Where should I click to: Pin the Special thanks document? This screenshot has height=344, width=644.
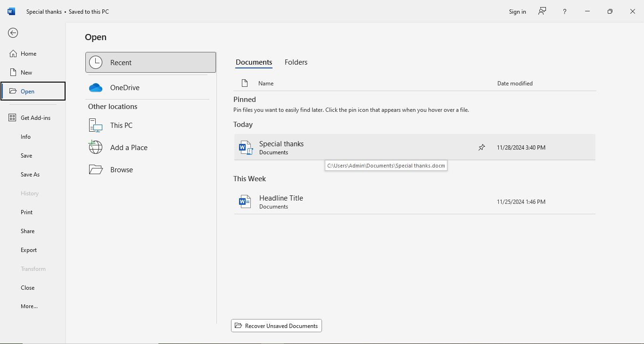[481, 148]
